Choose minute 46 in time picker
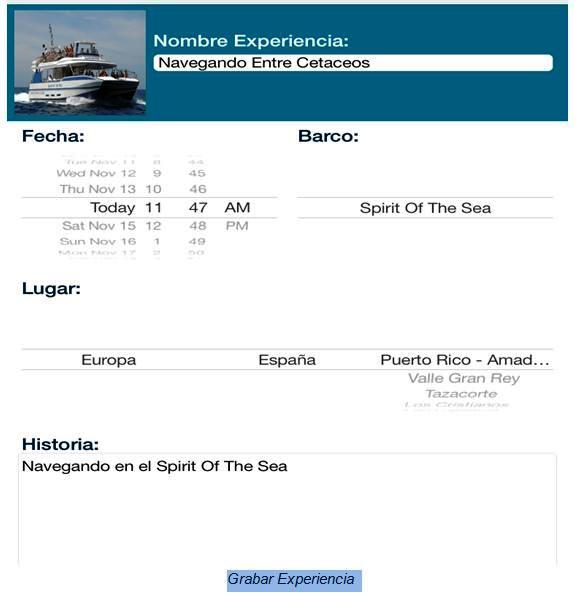This screenshot has width=575, height=597. [x=198, y=189]
